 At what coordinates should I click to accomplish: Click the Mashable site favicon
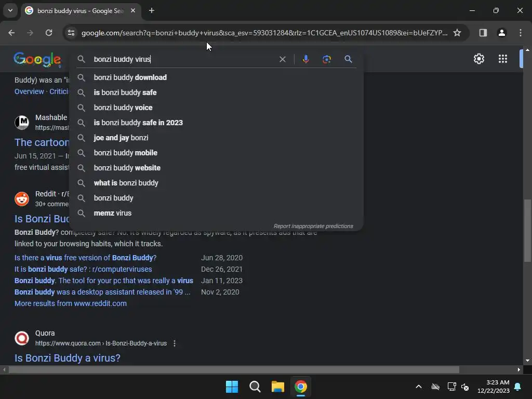(22, 123)
